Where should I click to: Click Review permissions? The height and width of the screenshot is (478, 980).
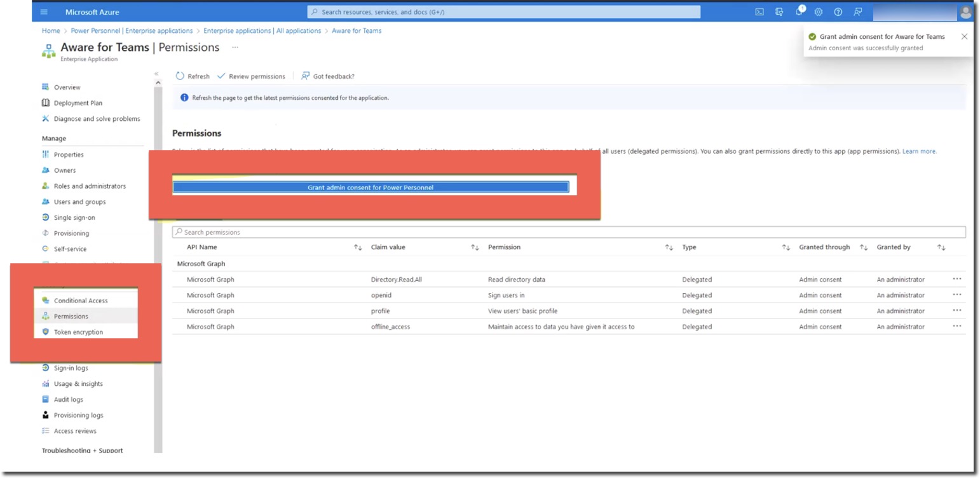[x=251, y=76]
